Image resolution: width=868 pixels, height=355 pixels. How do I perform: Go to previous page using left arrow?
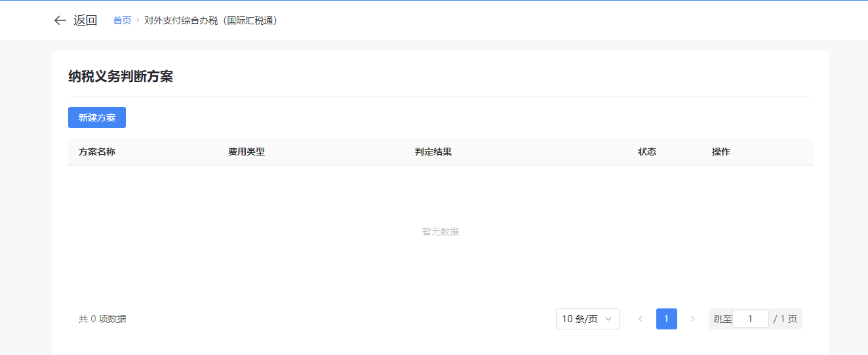[641, 319]
